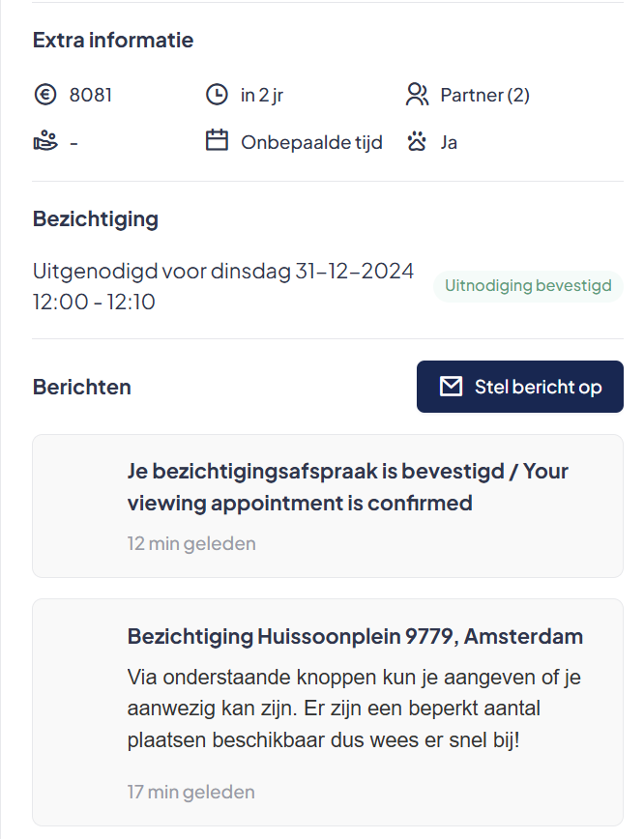Click the euro income icon
The image size is (644, 839).
(x=45, y=95)
